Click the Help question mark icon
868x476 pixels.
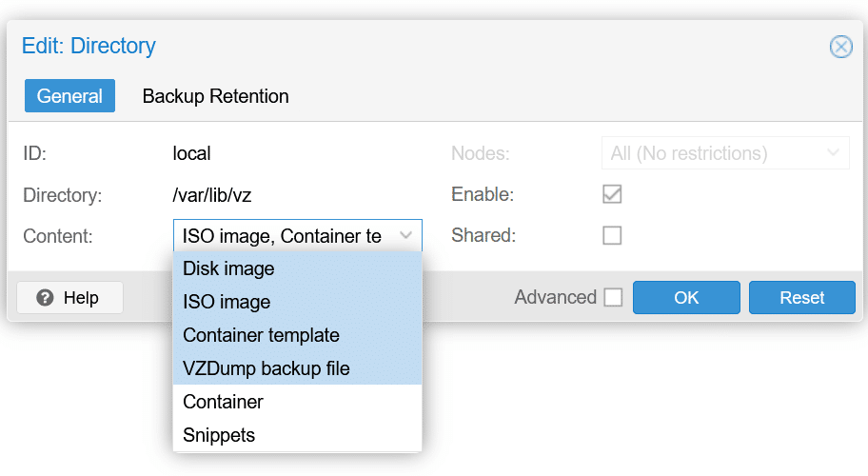click(x=45, y=298)
